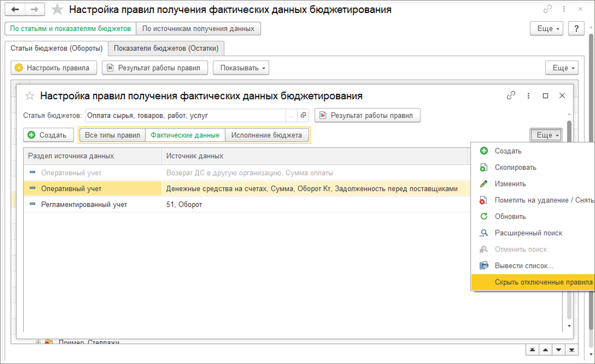The width and height of the screenshot is (595, 364).
Task: Star the inner dialog as favorite
Action: (x=30, y=96)
